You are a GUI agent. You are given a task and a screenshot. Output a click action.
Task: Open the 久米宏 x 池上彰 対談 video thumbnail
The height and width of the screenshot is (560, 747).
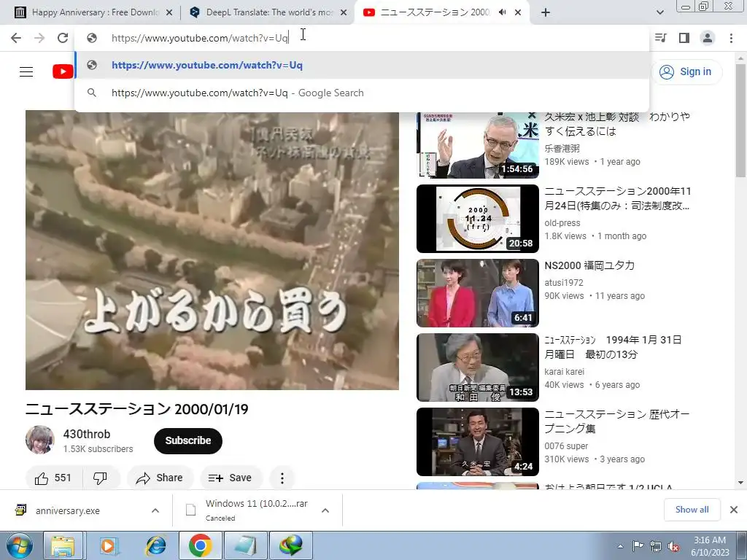477,145
